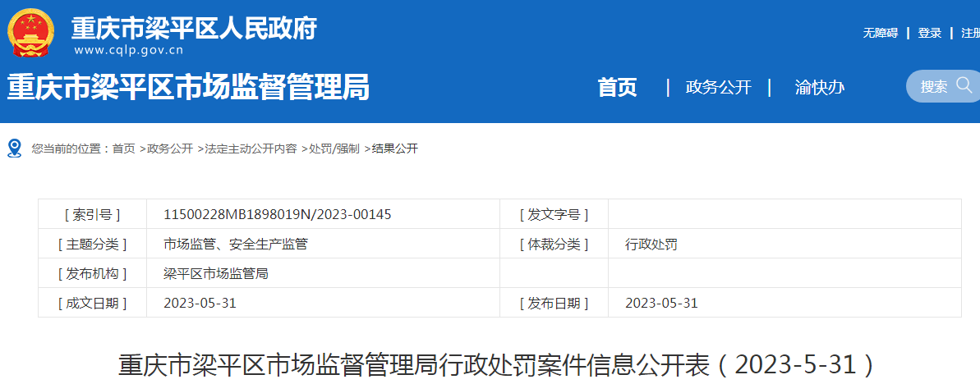Click the 体裁分类 label cell
The image size is (980, 384).
pos(554,245)
